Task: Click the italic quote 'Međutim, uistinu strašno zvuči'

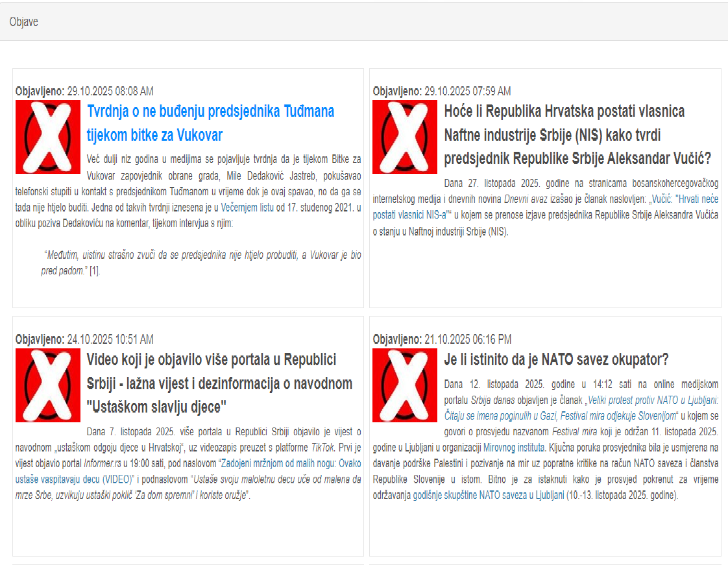Action: (201, 255)
